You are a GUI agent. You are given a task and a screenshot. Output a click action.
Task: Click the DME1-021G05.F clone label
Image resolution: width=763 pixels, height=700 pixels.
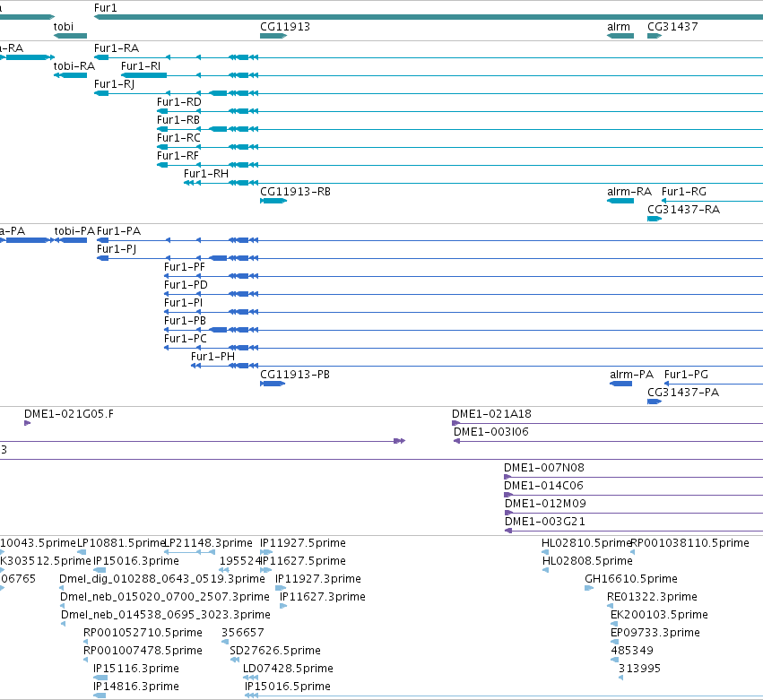[69, 414]
